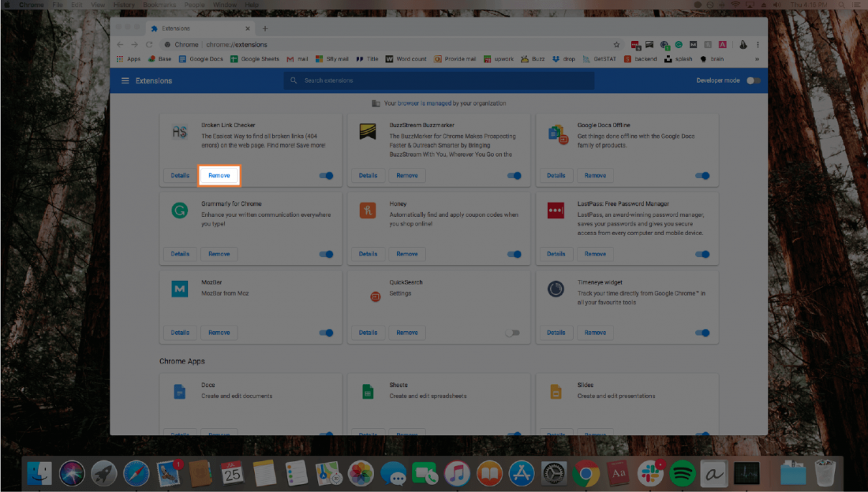
Task: Remove the Honey extension
Action: point(406,254)
